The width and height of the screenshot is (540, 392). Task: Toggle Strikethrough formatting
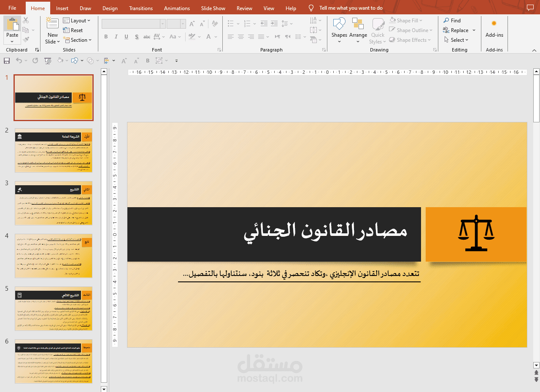pos(147,37)
